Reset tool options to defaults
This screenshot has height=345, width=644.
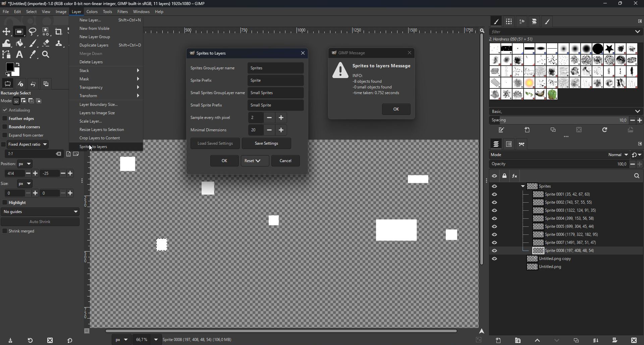[70, 341]
